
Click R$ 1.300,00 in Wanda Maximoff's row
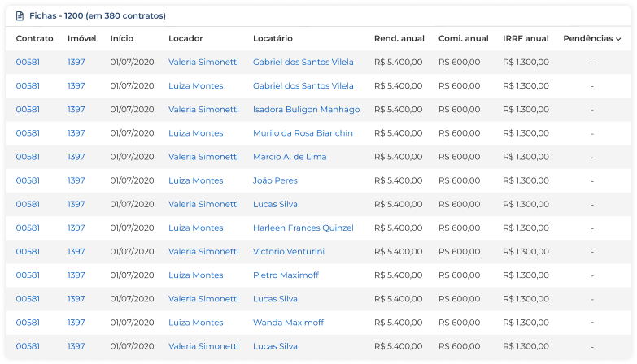526,323
